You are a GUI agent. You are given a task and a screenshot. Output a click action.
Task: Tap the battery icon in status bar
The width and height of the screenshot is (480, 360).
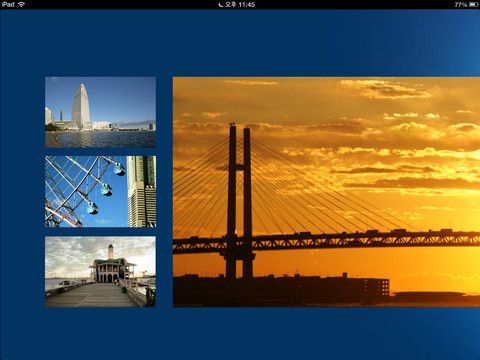click(474, 4)
